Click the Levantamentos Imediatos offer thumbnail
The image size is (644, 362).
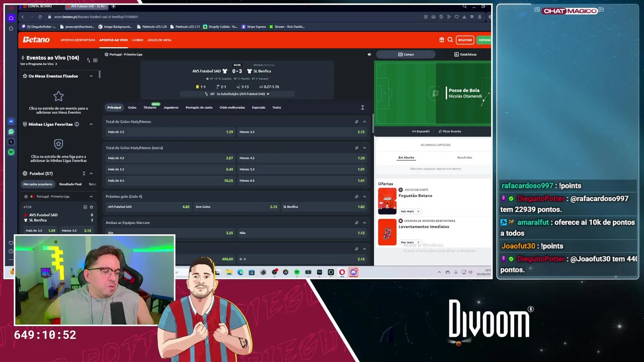pos(387,232)
